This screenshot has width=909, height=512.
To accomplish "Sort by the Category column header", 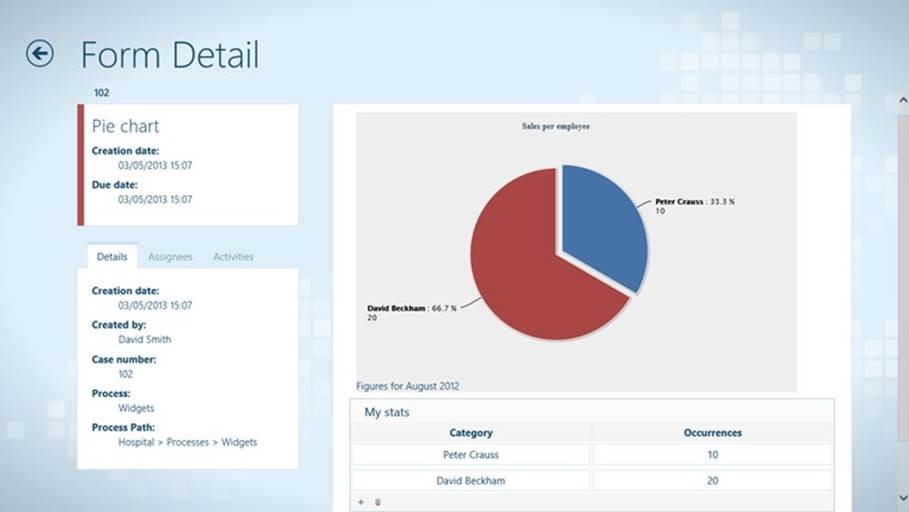I will [x=471, y=433].
